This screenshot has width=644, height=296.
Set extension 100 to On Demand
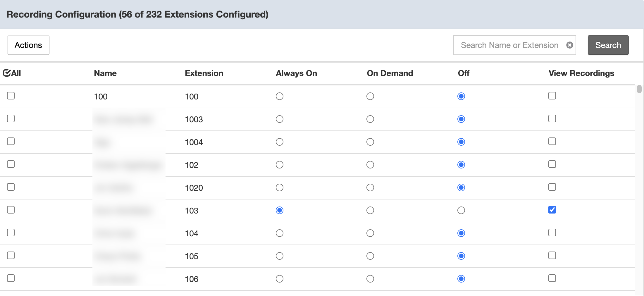[x=370, y=96]
